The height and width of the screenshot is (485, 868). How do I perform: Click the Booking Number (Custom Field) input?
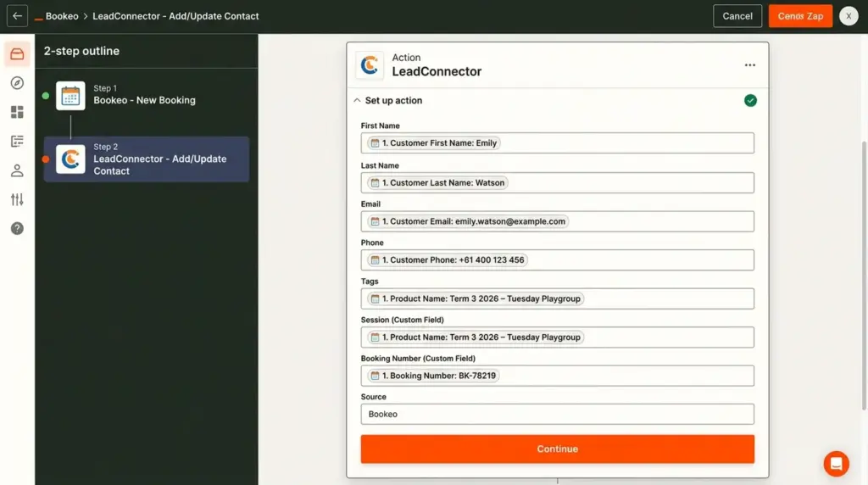tap(557, 376)
